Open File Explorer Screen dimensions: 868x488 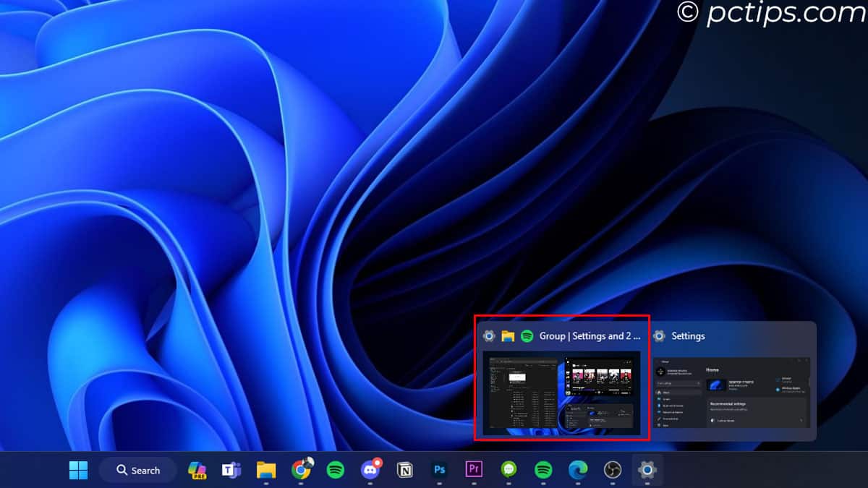point(265,470)
